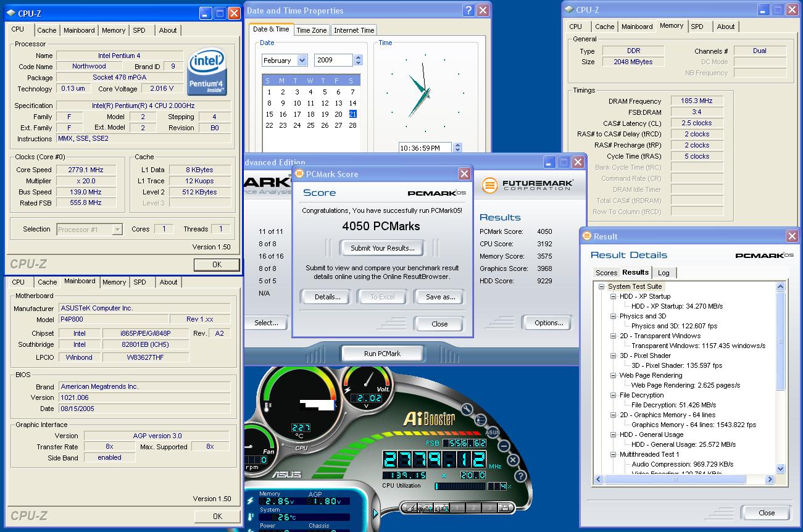Click the AiBooster notepad edit icon
This screenshot has height=532, width=803.
coord(410,508)
